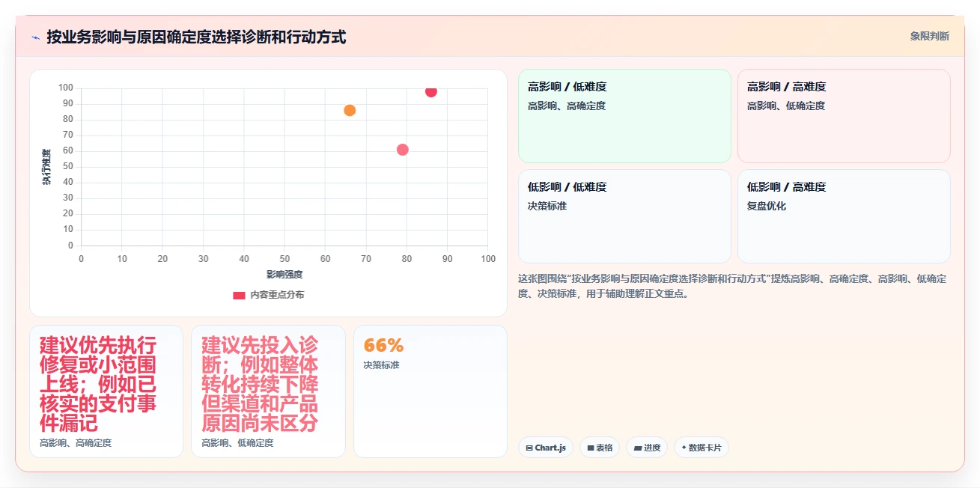
Task: Click the sparkle icon in 数据卡片 chip
Action: point(684,448)
